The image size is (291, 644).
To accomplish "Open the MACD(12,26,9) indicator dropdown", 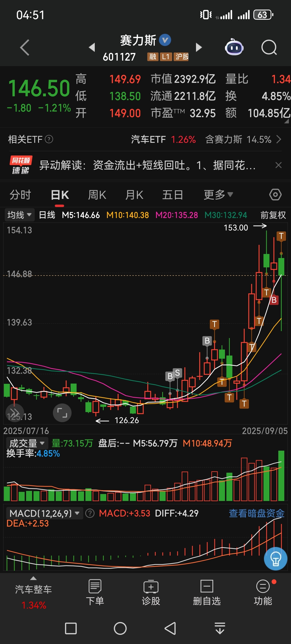I will (45, 513).
